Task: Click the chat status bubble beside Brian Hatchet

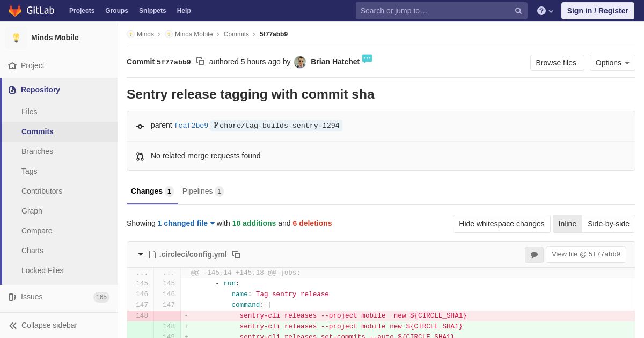Action: [x=367, y=59]
